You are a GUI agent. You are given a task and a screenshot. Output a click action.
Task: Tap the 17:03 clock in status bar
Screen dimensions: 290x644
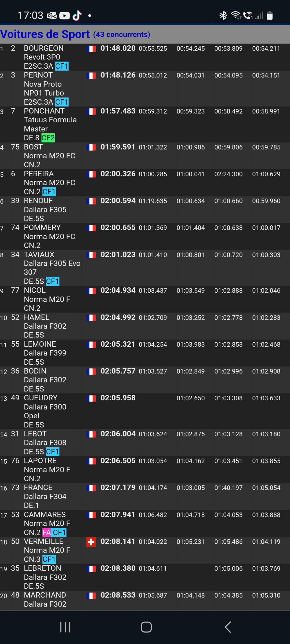pos(30,16)
